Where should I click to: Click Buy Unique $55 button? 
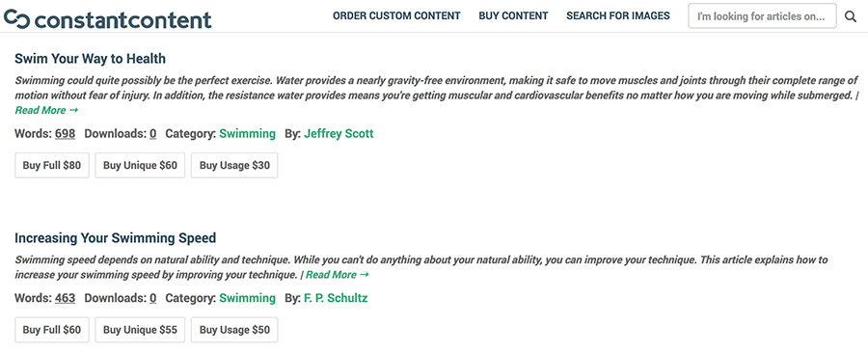click(x=140, y=330)
